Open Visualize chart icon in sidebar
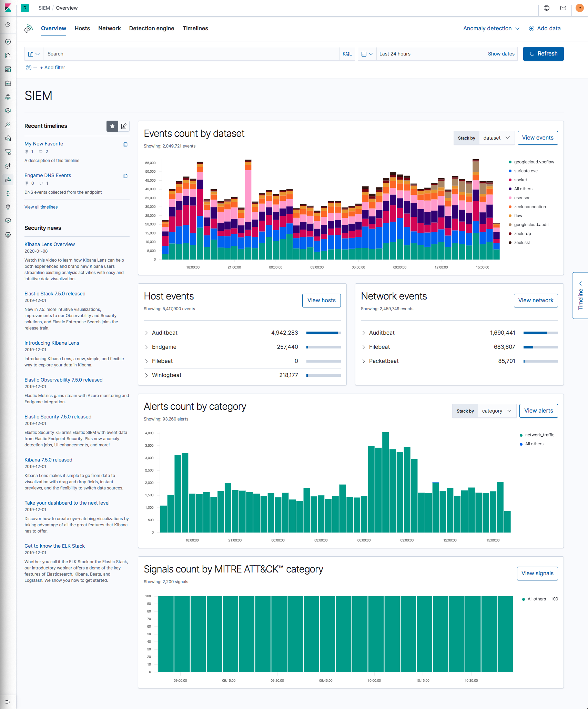588x709 pixels. pos(8,55)
